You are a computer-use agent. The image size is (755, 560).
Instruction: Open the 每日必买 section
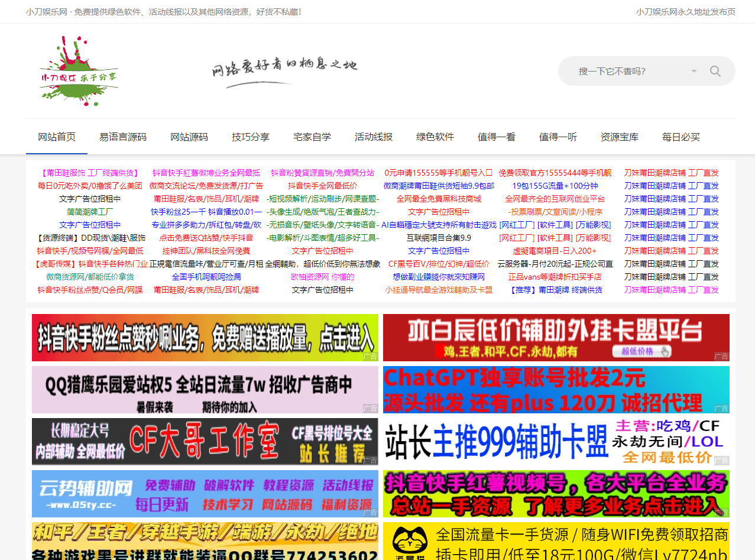[x=681, y=137]
